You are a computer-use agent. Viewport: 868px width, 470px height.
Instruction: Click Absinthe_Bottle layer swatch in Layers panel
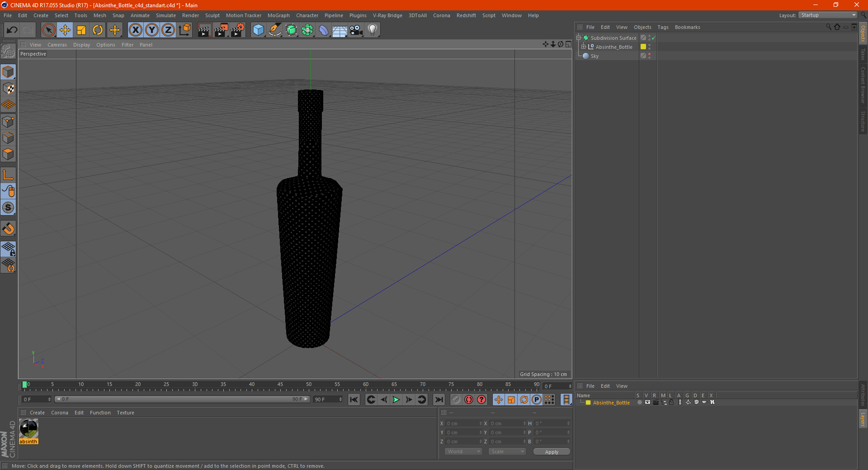click(x=588, y=403)
